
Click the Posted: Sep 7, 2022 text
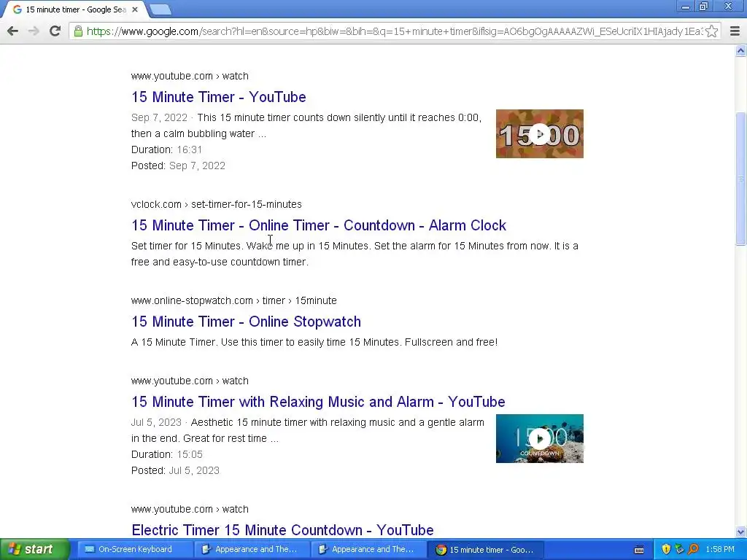[178, 166]
